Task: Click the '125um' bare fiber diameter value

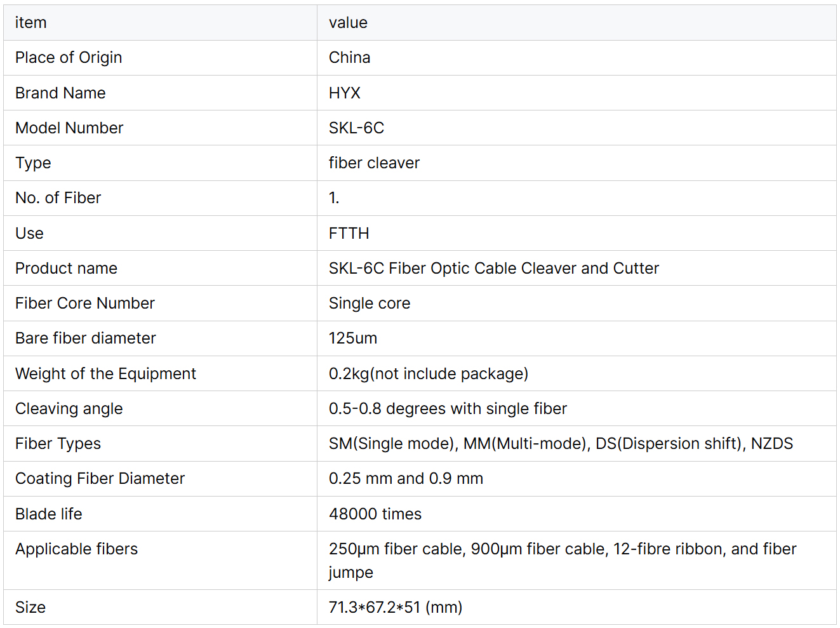Action: coord(352,338)
